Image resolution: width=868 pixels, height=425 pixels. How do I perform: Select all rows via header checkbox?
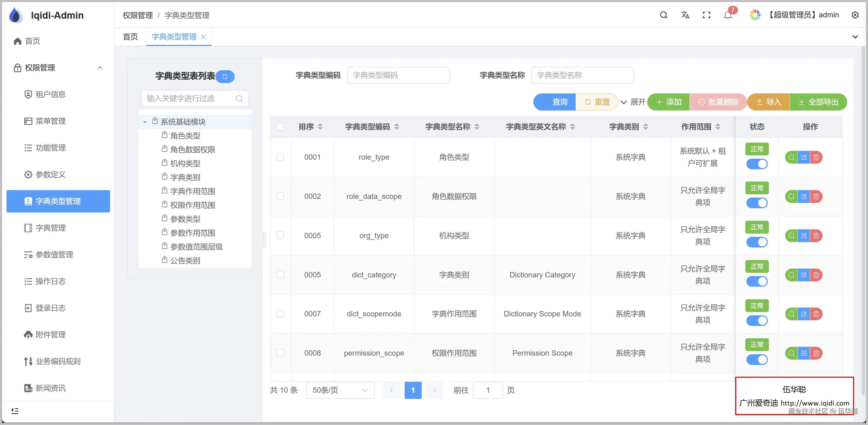[280, 127]
